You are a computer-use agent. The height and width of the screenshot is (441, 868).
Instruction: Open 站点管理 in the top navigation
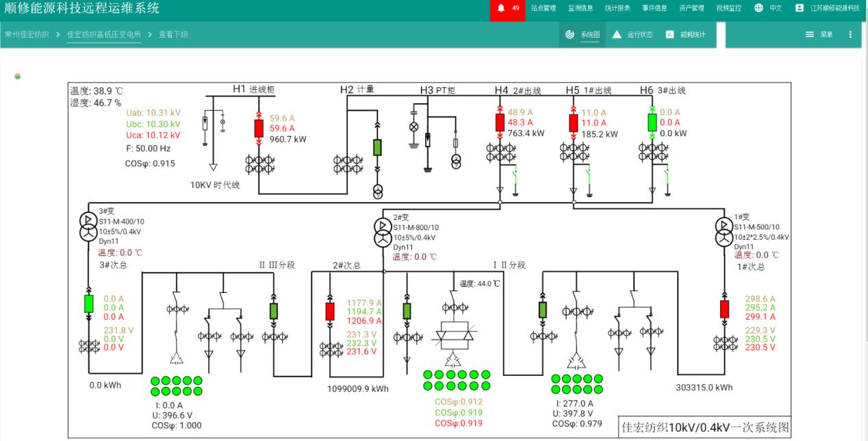(x=544, y=8)
